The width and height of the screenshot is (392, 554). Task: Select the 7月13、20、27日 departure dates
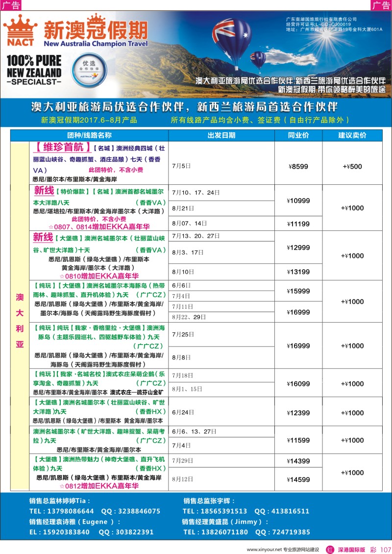(196, 236)
